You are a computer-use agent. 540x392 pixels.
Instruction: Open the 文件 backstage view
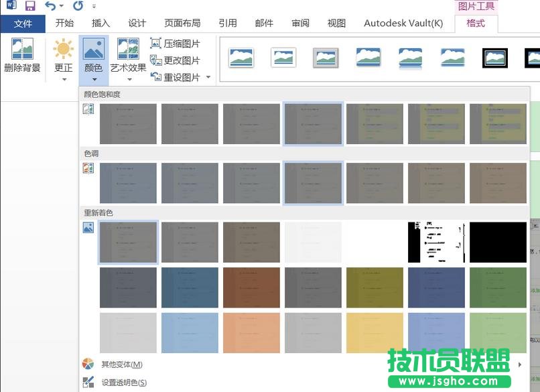click(x=23, y=23)
